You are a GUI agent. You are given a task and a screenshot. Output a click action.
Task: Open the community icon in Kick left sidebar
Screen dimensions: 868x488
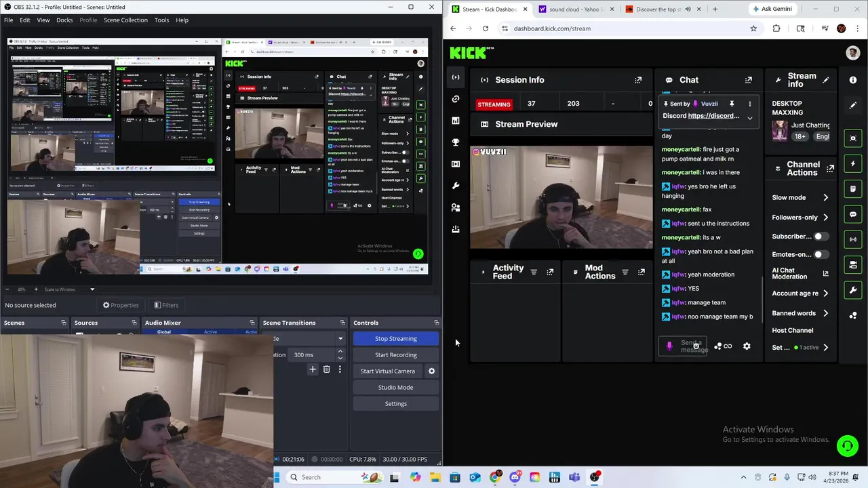coord(456,207)
